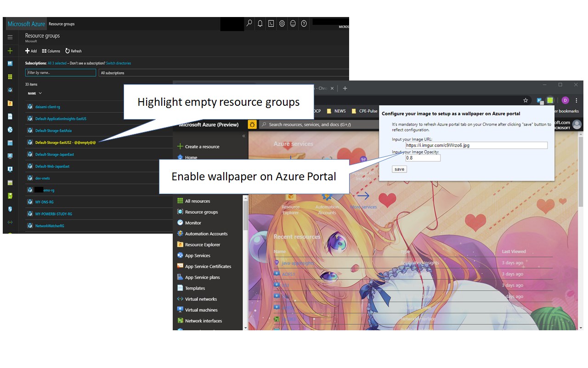588x368 pixels.
Task: Open the help question mark icon
Action: pos(304,23)
